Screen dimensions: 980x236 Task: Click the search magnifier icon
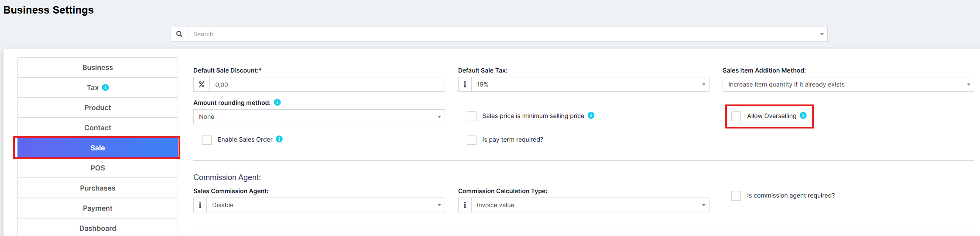tap(179, 34)
